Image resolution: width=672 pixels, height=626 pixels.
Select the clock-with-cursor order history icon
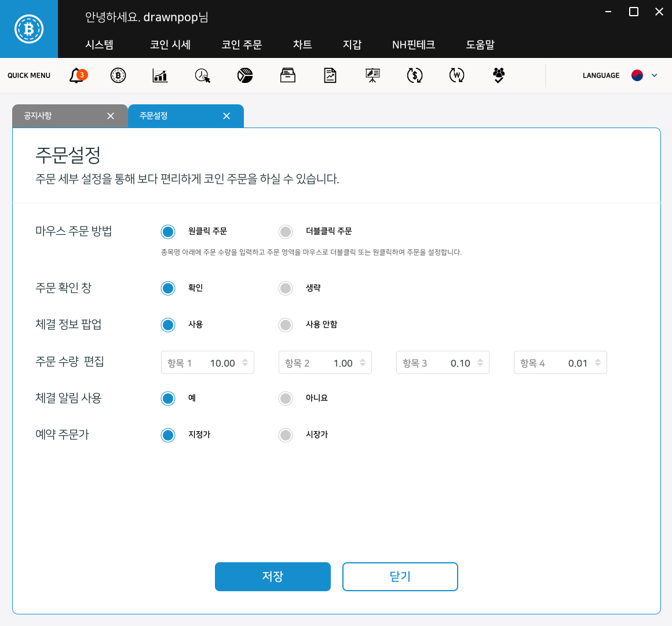pos(202,75)
